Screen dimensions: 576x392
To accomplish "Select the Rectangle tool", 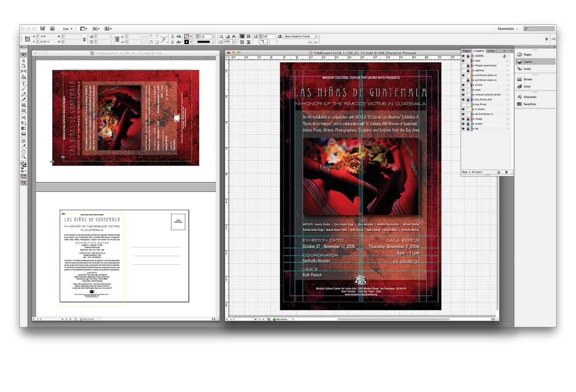I will pos(23,111).
